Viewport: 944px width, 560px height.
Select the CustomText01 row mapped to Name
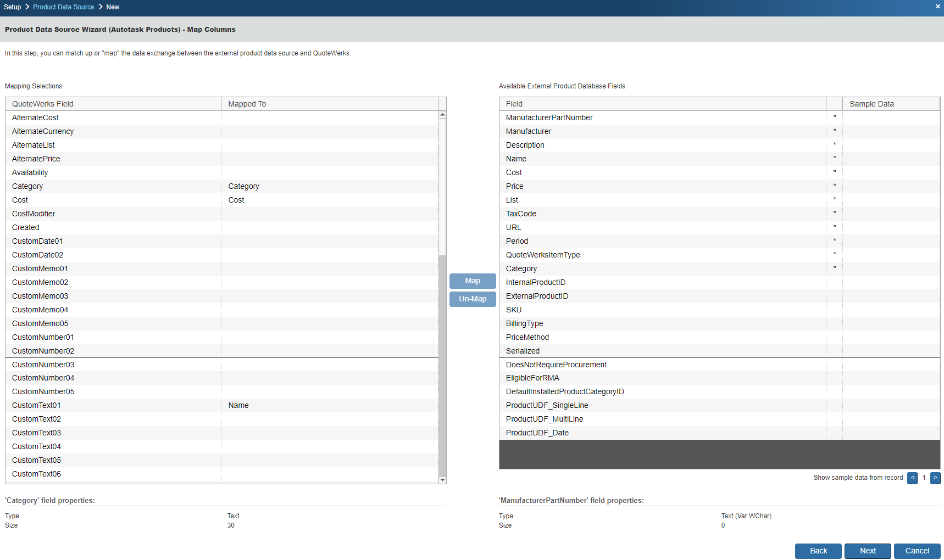pos(36,405)
